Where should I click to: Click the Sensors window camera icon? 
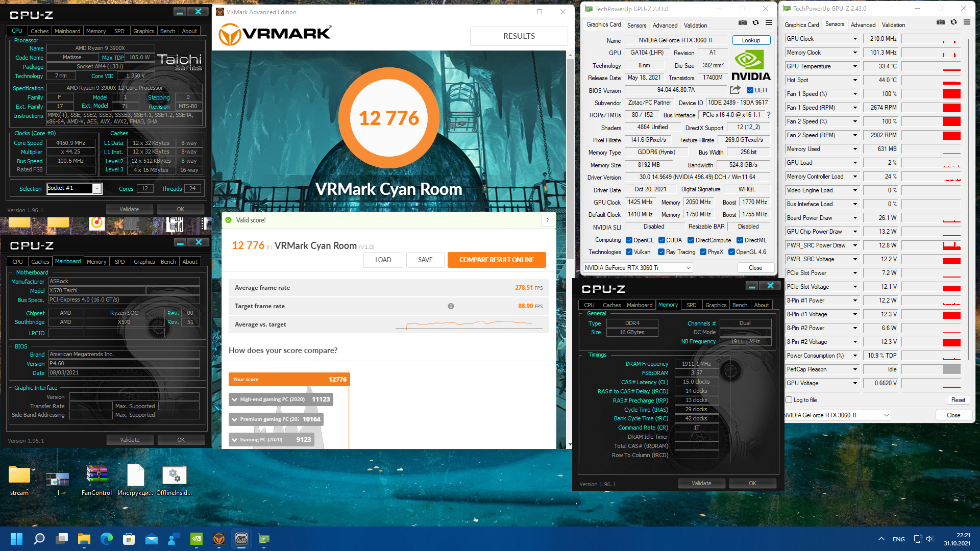click(941, 22)
